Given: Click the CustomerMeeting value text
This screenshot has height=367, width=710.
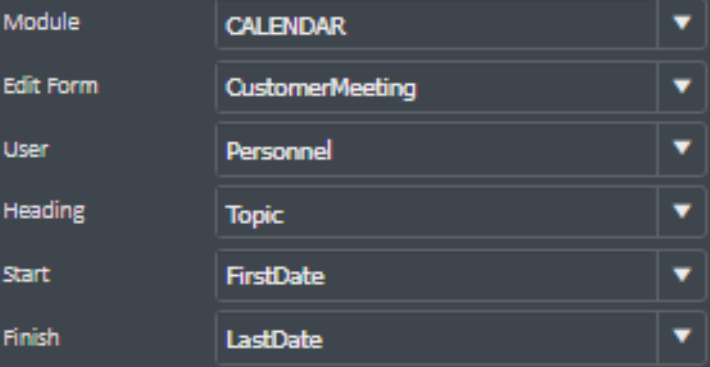Looking at the screenshot, I should [x=321, y=88].
